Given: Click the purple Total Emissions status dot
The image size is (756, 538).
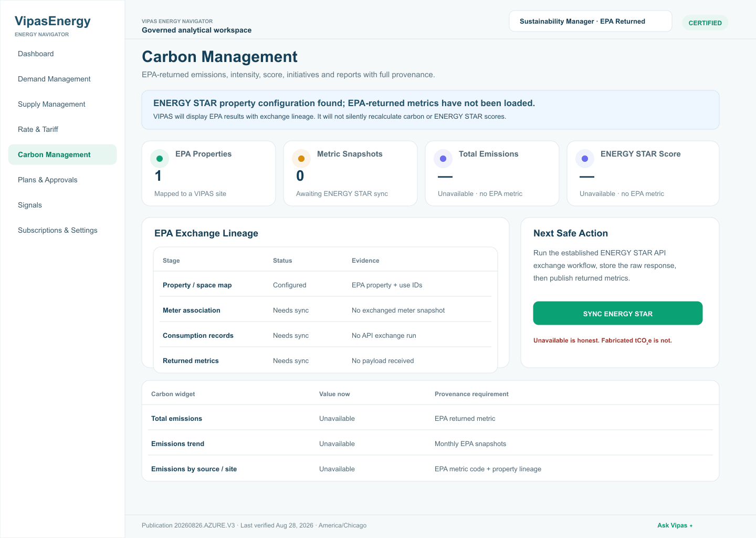Looking at the screenshot, I should tap(443, 159).
